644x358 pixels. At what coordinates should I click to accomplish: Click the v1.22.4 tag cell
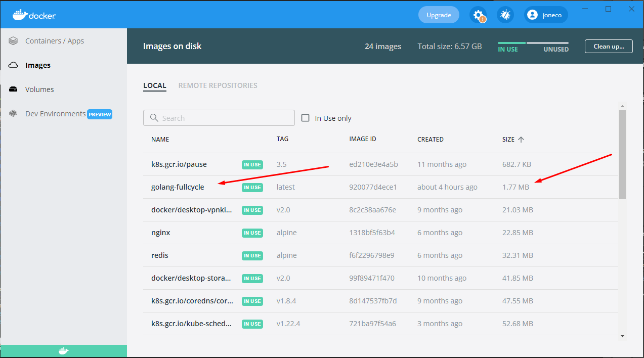(288, 324)
